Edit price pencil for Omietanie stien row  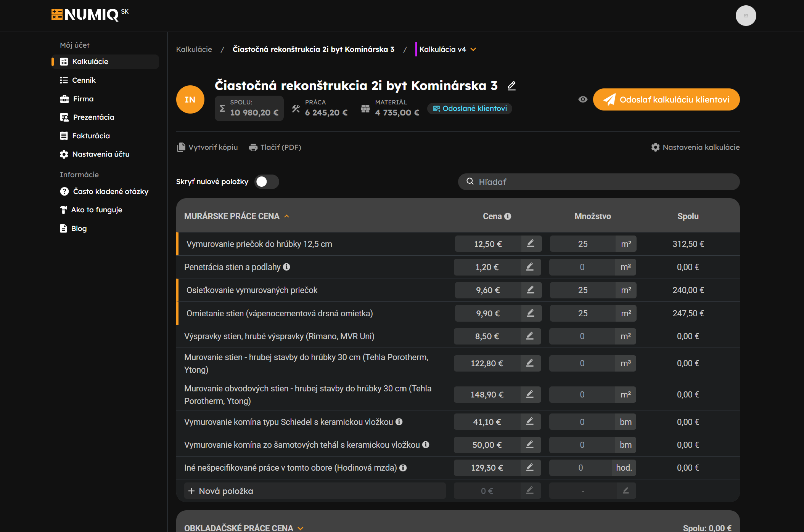tap(531, 313)
